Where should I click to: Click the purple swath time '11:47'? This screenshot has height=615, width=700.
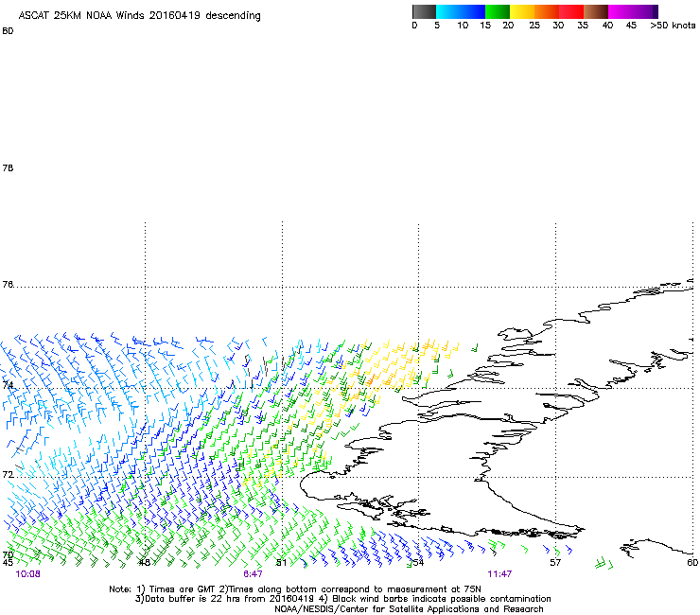(x=499, y=574)
